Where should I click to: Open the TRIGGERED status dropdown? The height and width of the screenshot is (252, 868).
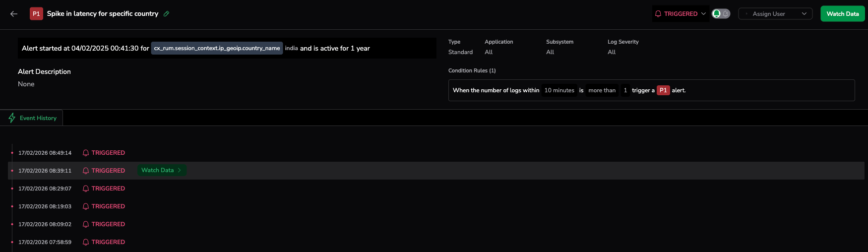[681, 14]
